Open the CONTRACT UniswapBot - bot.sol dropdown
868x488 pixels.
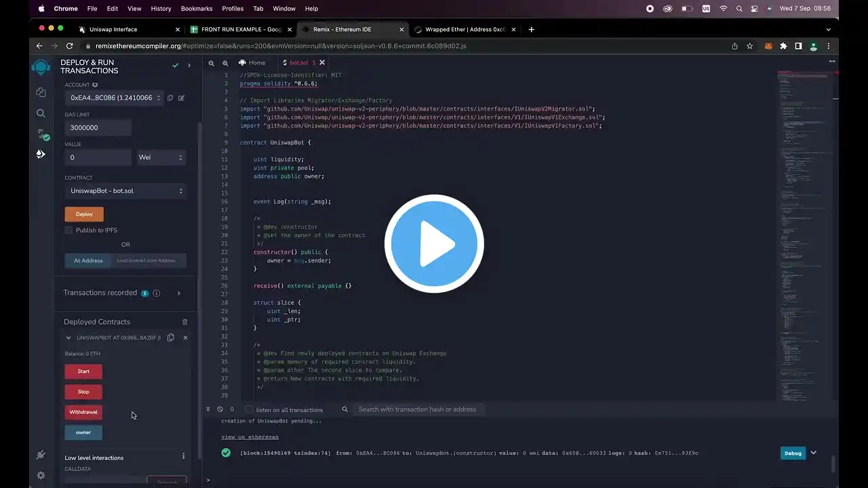(x=125, y=191)
